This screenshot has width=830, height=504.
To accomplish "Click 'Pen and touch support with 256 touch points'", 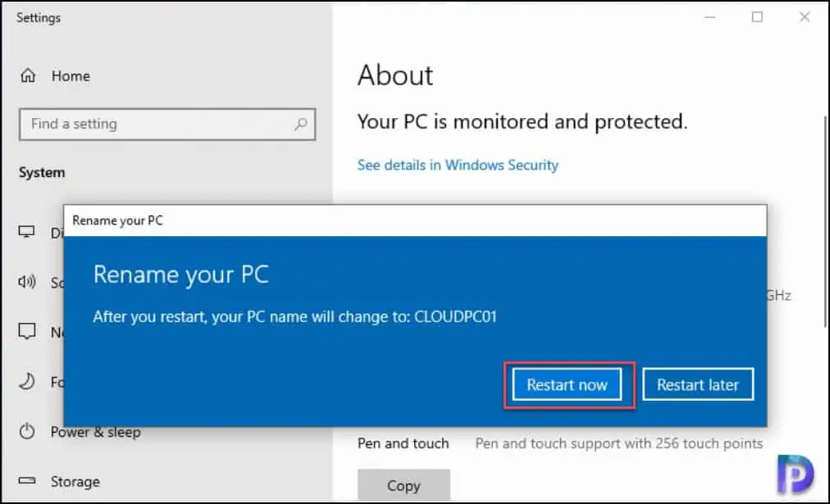I will coord(618,443).
